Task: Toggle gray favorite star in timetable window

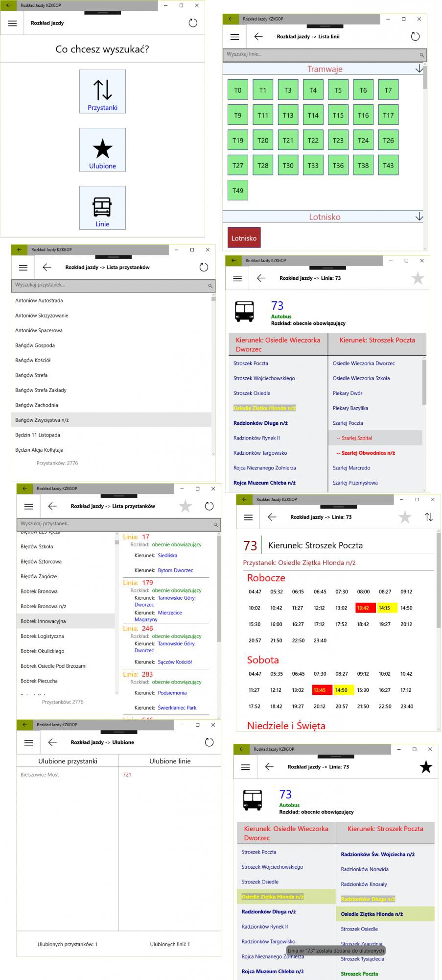Action: pyautogui.click(x=405, y=517)
